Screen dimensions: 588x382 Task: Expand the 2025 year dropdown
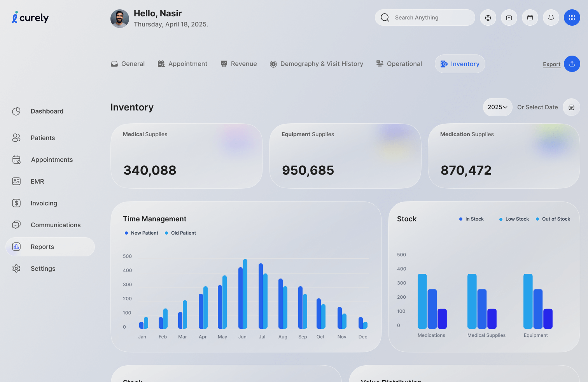[497, 107]
